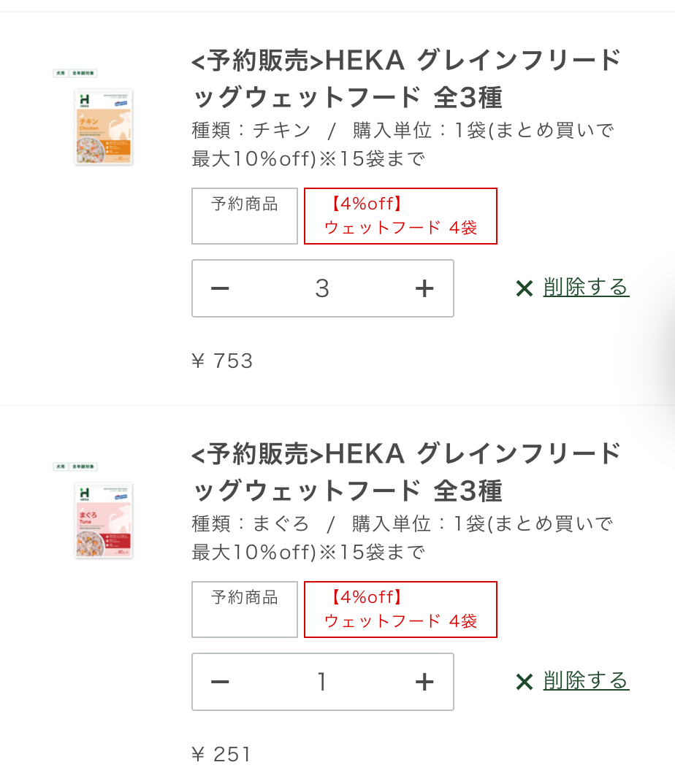Decrease quantity of the Chicken wet food
This screenshot has height=784, width=675.
click(220, 289)
